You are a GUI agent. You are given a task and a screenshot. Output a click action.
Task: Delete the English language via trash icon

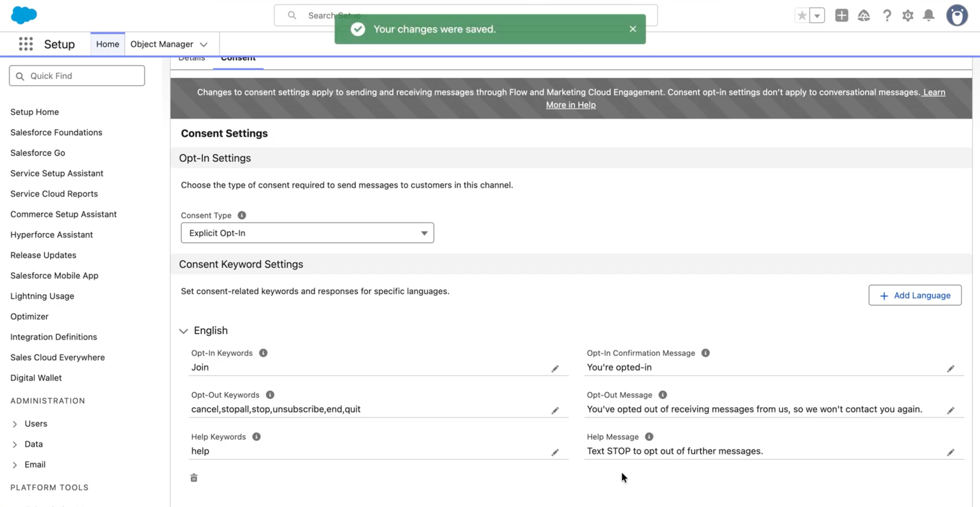194,478
